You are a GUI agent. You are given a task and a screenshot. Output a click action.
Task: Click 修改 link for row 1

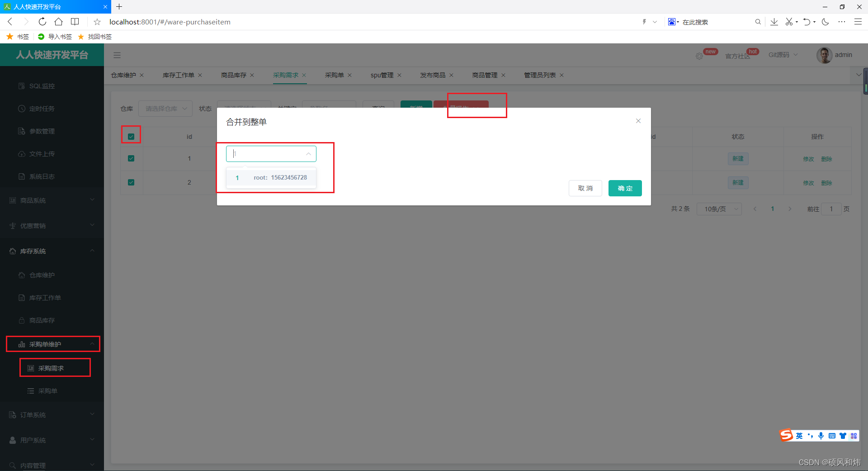(x=808, y=159)
